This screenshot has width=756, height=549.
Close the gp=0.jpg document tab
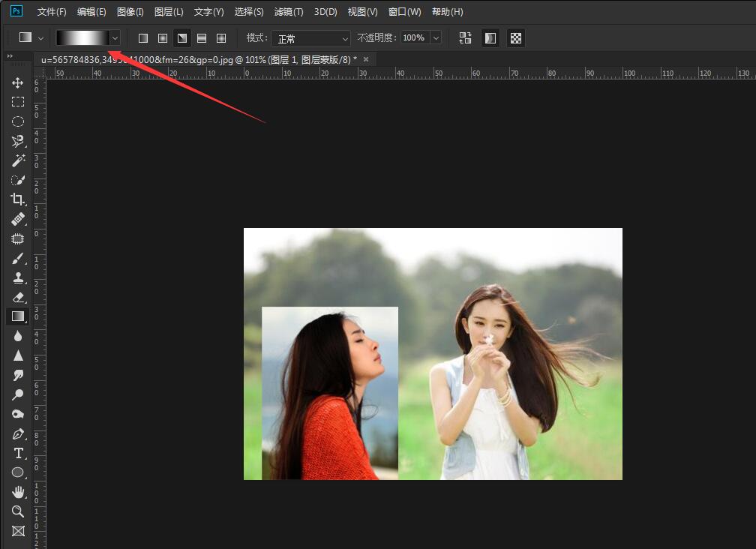click(366, 59)
